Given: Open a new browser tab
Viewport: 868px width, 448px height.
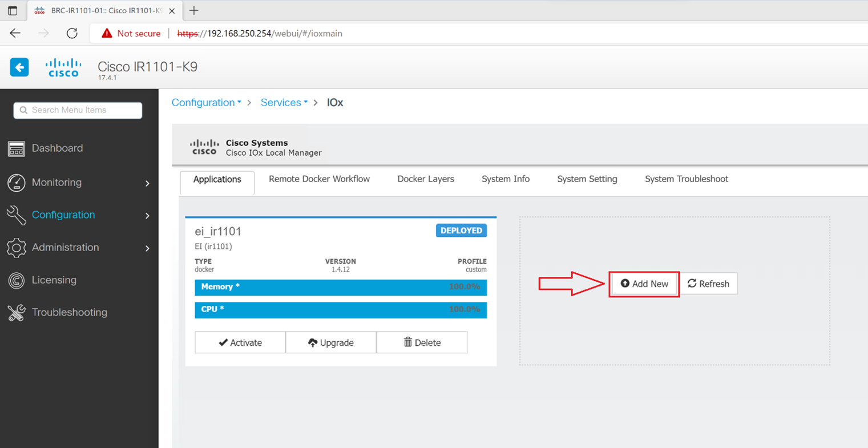Looking at the screenshot, I should point(194,10).
